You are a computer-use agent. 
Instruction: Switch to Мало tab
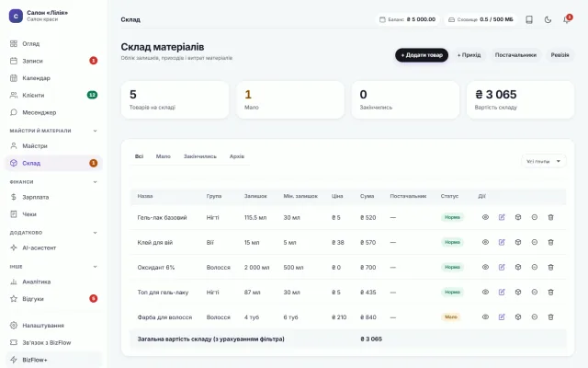click(164, 156)
